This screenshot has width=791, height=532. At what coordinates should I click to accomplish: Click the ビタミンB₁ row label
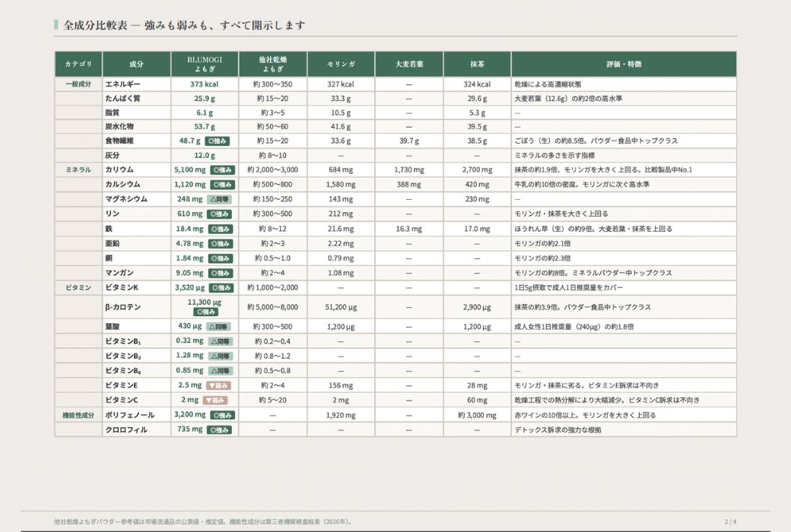tap(122, 341)
